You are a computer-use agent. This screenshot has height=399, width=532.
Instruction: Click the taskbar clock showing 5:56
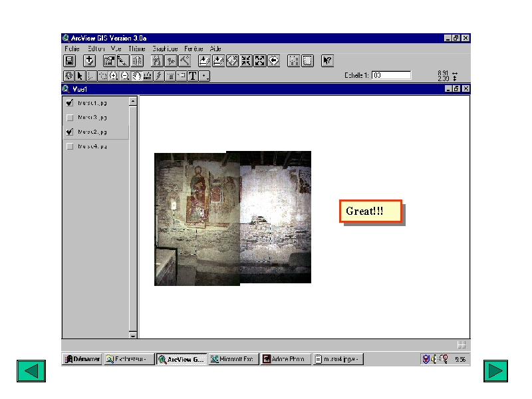tap(460, 359)
